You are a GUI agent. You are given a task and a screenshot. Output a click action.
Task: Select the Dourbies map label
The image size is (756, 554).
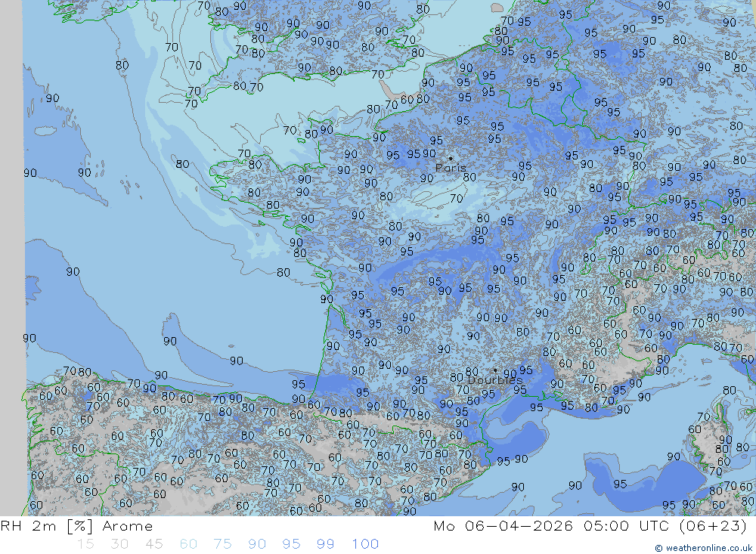(494, 380)
